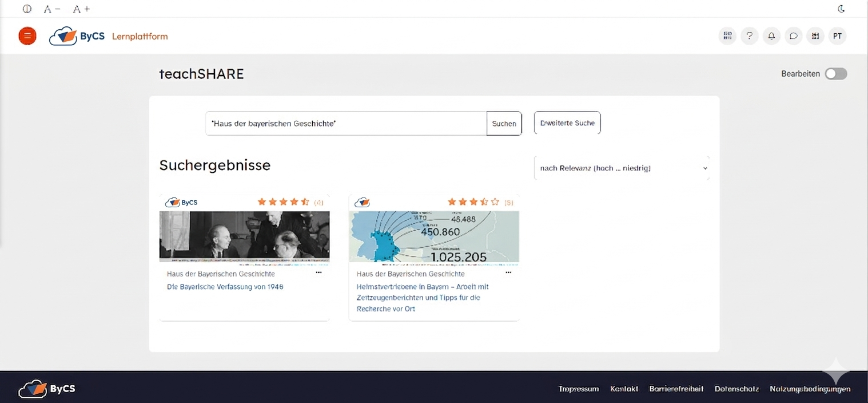The height and width of the screenshot is (403, 868).
Task: Open notifications bell icon
Action: (771, 36)
